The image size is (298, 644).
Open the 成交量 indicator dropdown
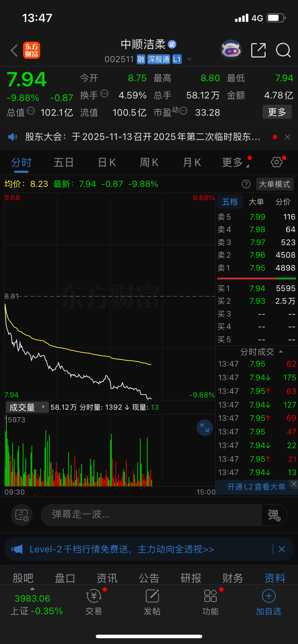pos(27,407)
